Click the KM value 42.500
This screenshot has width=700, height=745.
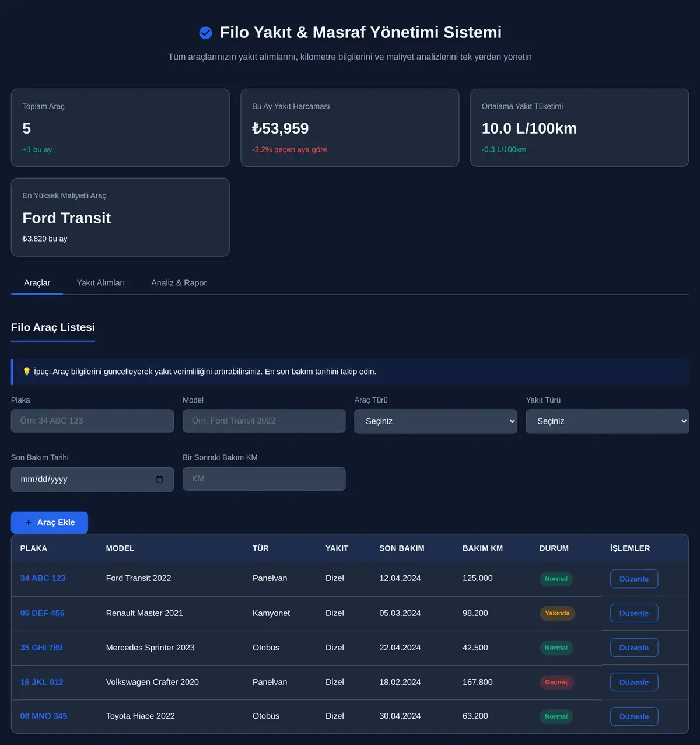(x=475, y=648)
